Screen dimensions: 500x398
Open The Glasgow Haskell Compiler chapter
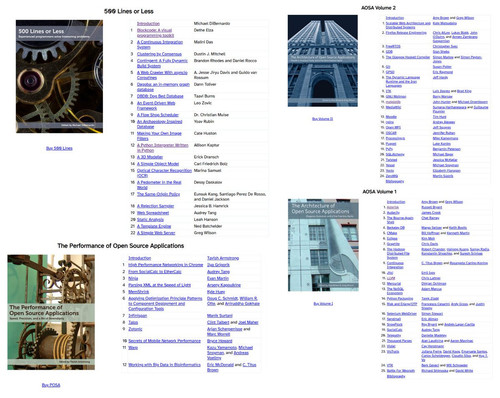point(408,57)
